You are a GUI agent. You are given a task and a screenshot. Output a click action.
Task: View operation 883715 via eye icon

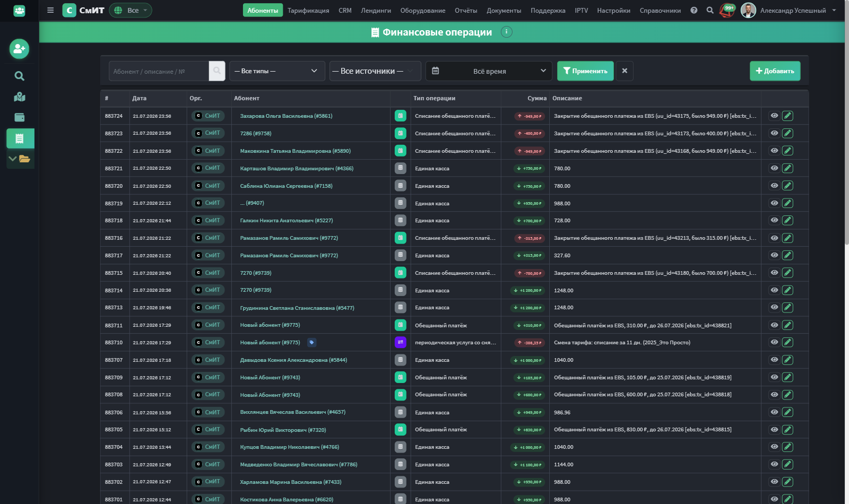(775, 273)
